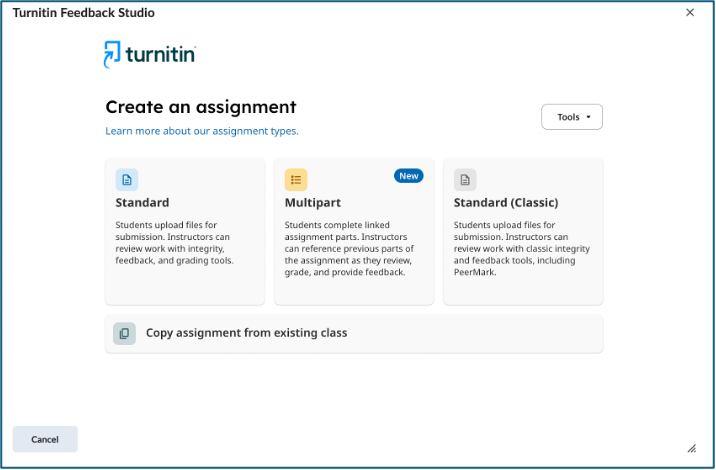Click the blue document icon on Standard card
The image size is (716, 470).
click(126, 180)
